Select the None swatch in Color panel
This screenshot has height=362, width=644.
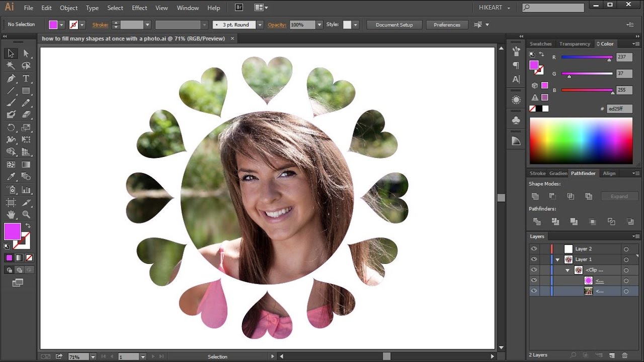click(x=532, y=109)
